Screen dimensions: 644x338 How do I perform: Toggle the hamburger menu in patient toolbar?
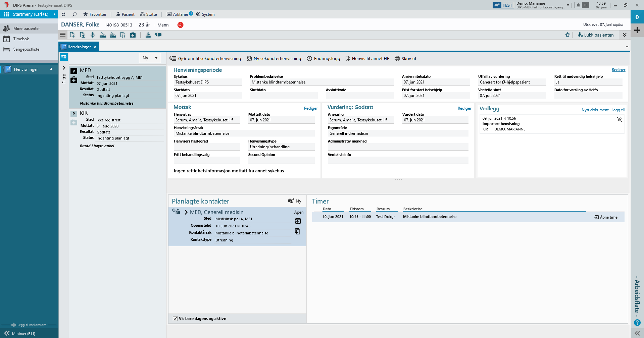tap(63, 35)
